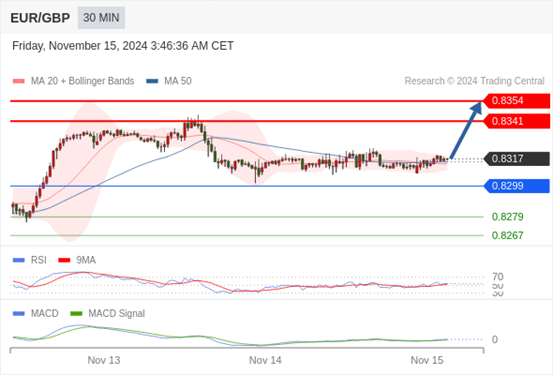553x375 pixels.
Task: Click the MACD legend label
Action: [x=44, y=314]
